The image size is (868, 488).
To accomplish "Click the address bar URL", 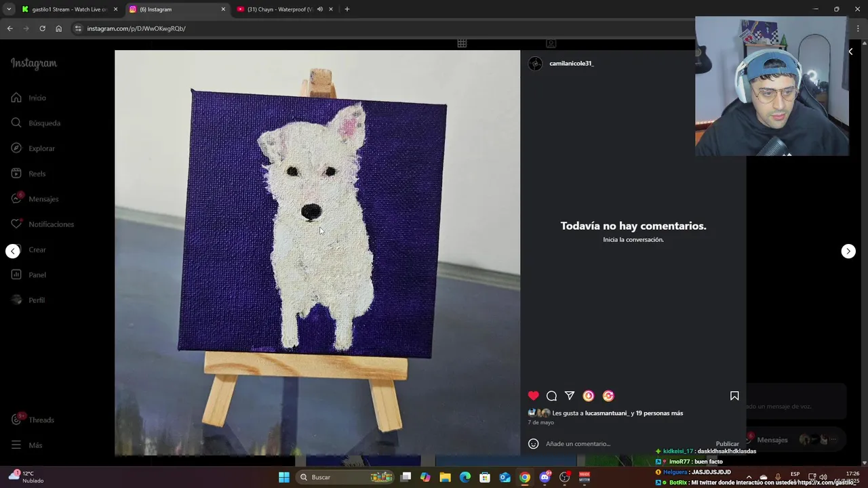I will (136, 28).
